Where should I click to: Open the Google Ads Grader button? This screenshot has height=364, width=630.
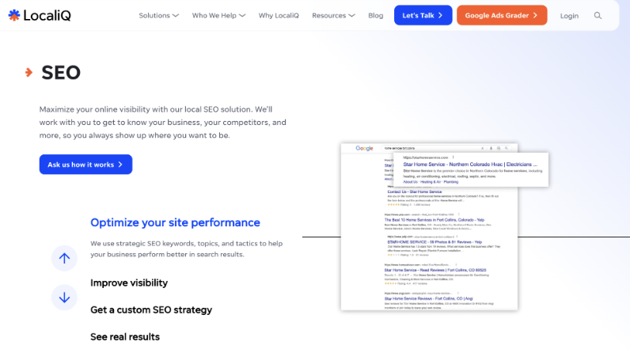coord(502,15)
